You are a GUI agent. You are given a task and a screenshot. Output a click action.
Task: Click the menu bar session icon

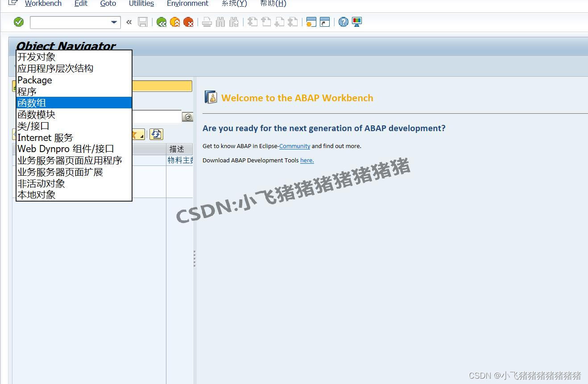[13, 3]
